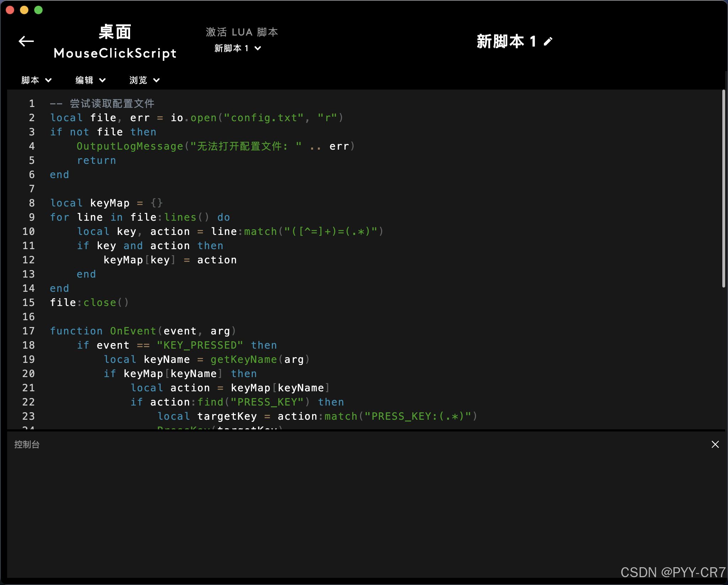
Task: Open the 浏览 menu
Action: click(139, 80)
